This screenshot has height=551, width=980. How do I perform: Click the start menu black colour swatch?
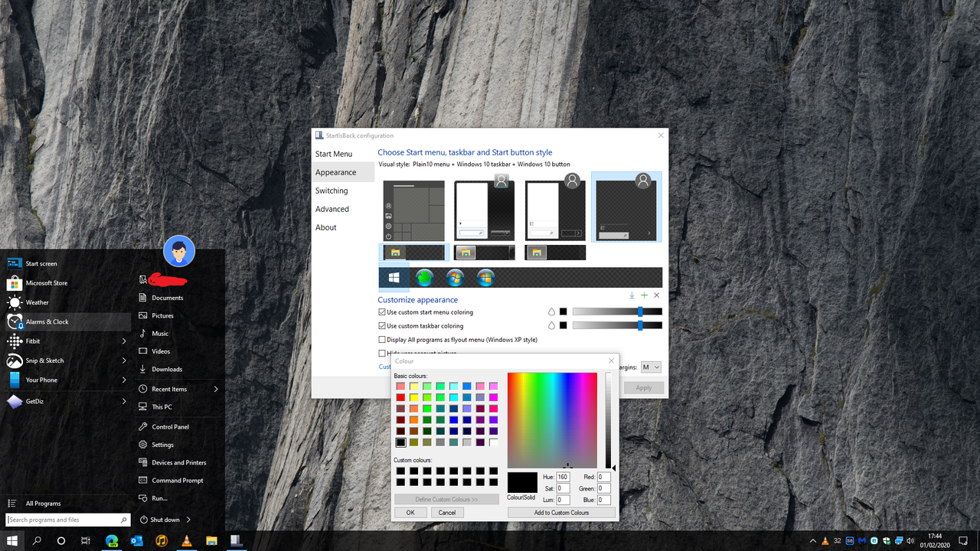(563, 312)
